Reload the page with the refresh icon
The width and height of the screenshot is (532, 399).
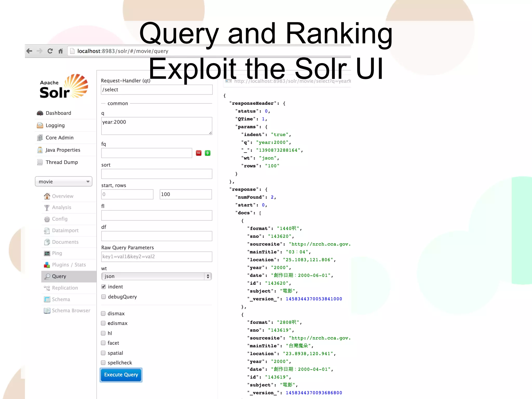(x=50, y=51)
